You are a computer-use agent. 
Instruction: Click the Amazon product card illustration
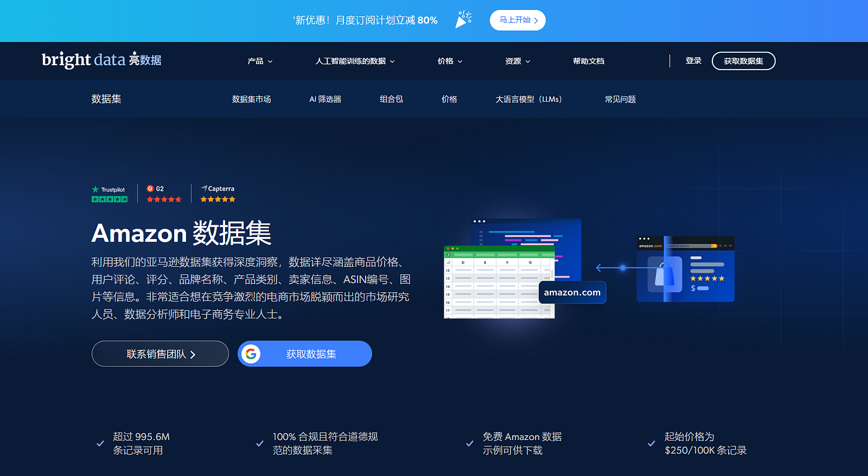(686, 269)
